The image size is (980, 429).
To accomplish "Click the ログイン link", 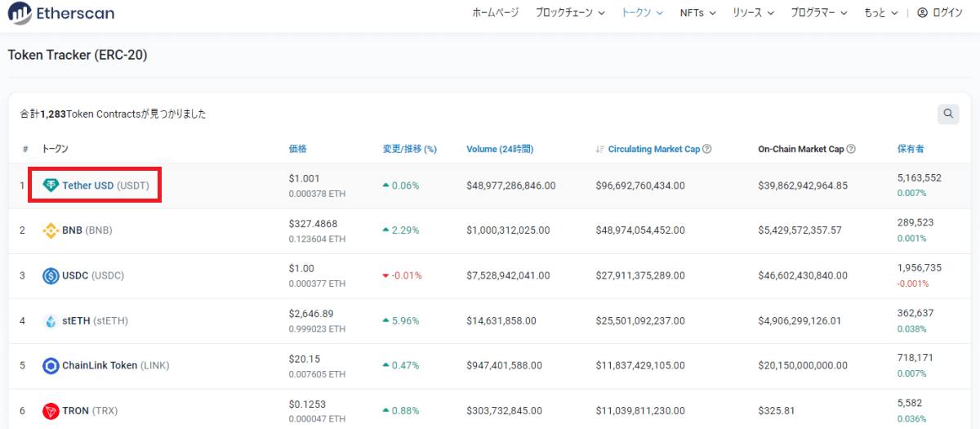I will click(x=947, y=13).
